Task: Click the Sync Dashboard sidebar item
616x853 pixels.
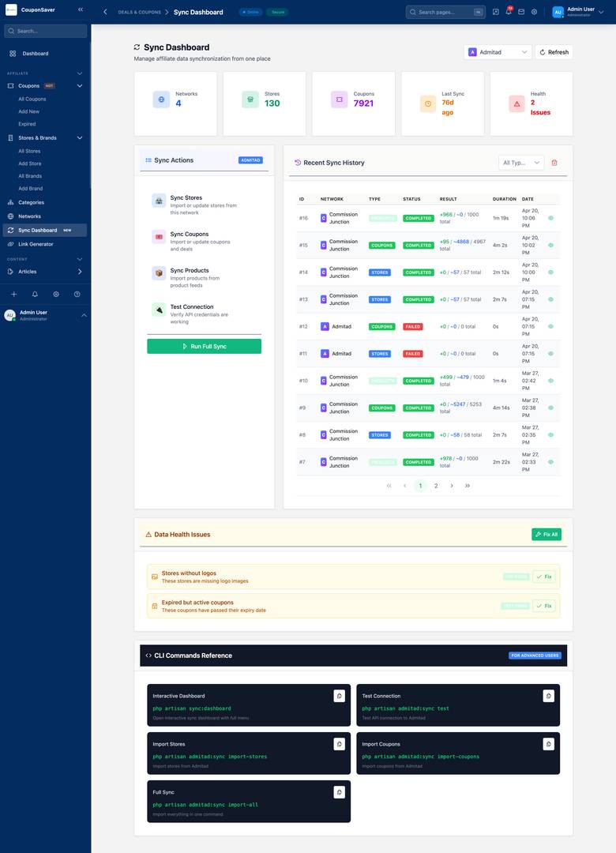Action: [45, 230]
